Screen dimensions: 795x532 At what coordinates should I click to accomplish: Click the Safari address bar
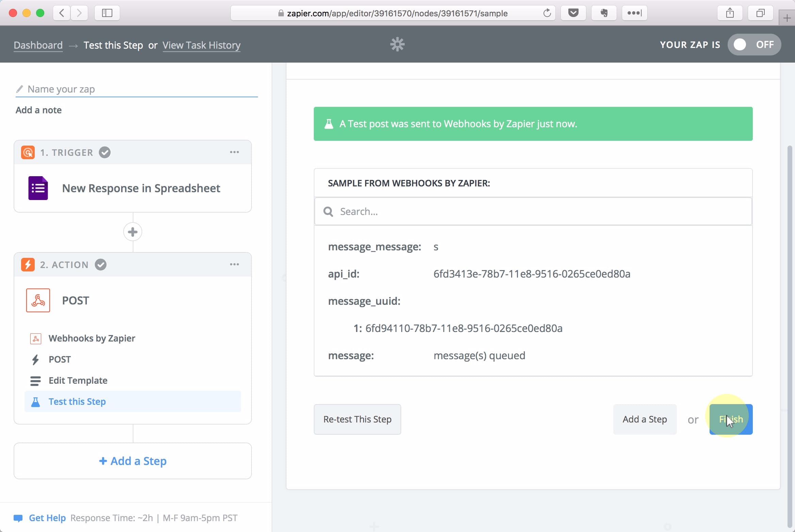click(x=393, y=13)
